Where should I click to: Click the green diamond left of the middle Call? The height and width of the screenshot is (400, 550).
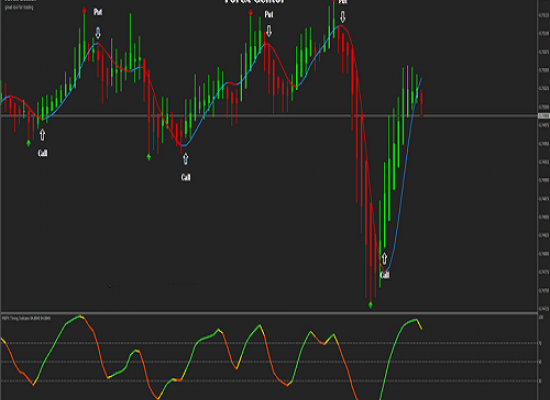pyautogui.click(x=149, y=156)
